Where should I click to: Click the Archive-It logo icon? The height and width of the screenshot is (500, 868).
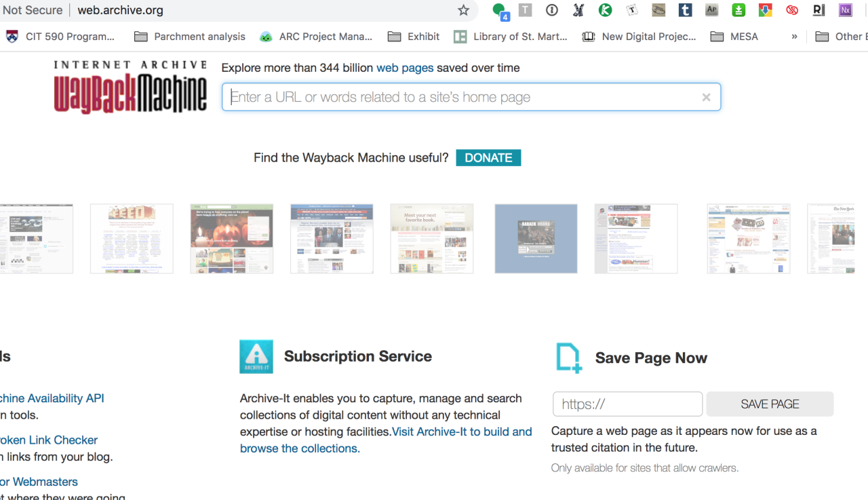(x=256, y=357)
